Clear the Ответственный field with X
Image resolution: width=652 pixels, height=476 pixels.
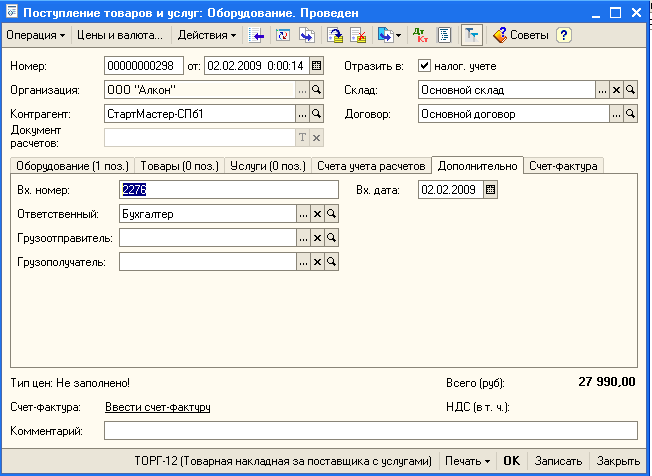tap(317, 214)
